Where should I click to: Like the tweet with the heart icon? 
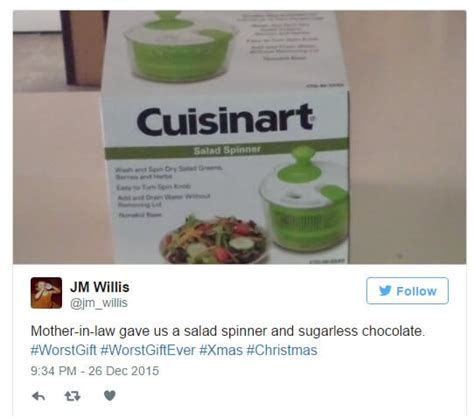110,396
